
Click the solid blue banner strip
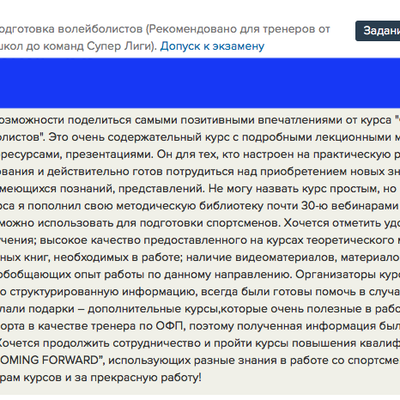pos(200,83)
